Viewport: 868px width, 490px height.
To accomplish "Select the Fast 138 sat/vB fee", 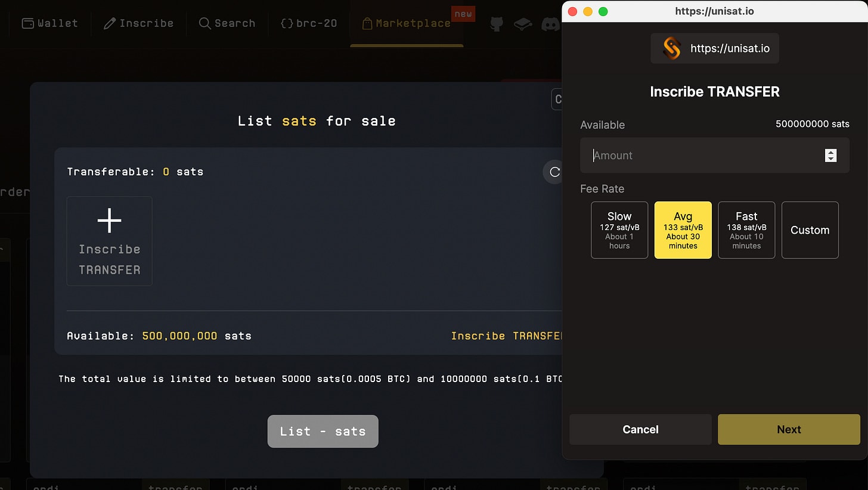I will coord(746,230).
